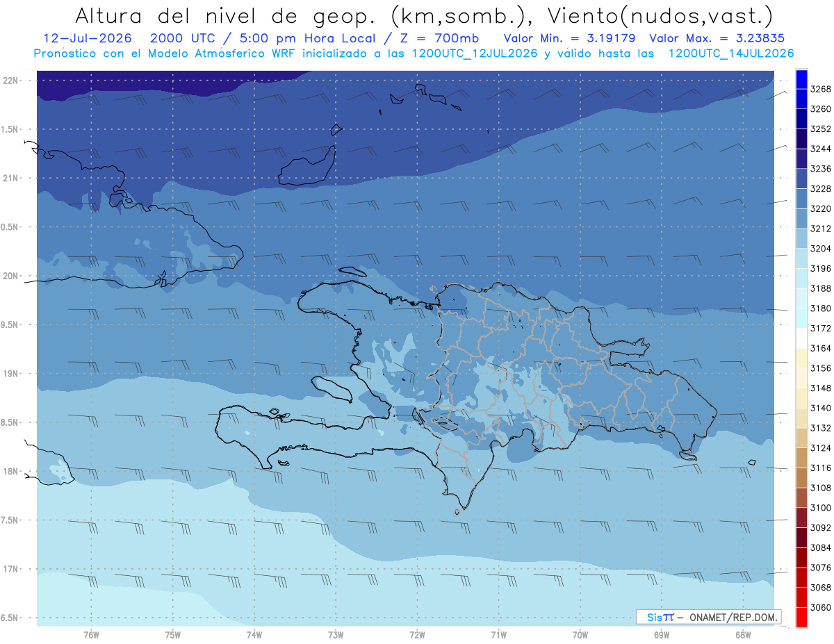Click the longitude axis label '68W'
Viewport: 834px width, 644px height.
[x=742, y=635]
